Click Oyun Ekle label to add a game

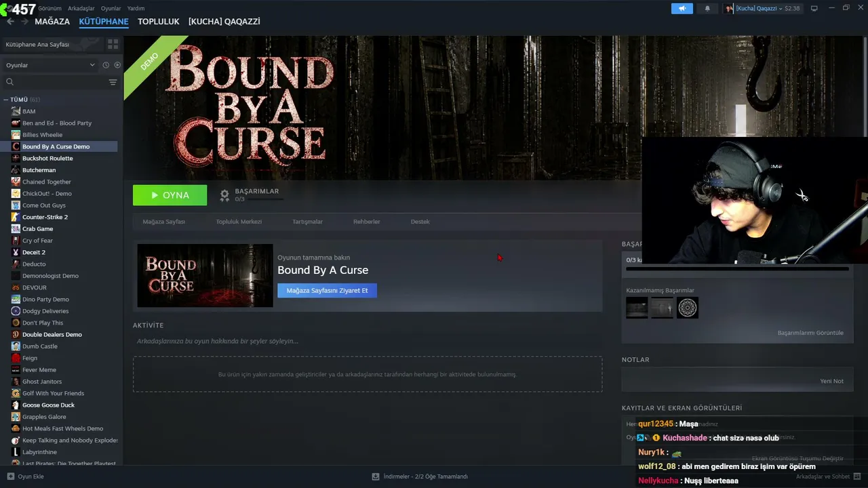[31, 476]
